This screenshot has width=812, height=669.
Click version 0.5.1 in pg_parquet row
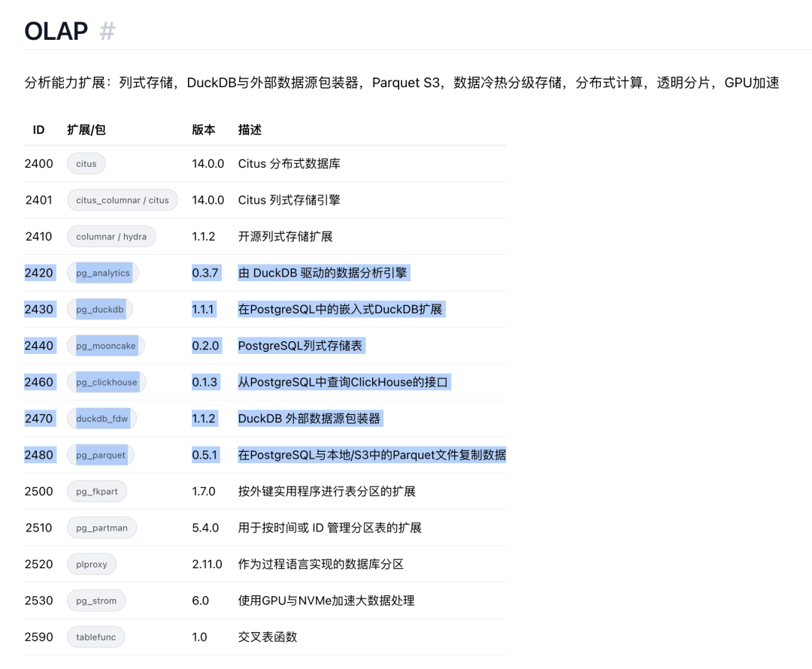205,456
